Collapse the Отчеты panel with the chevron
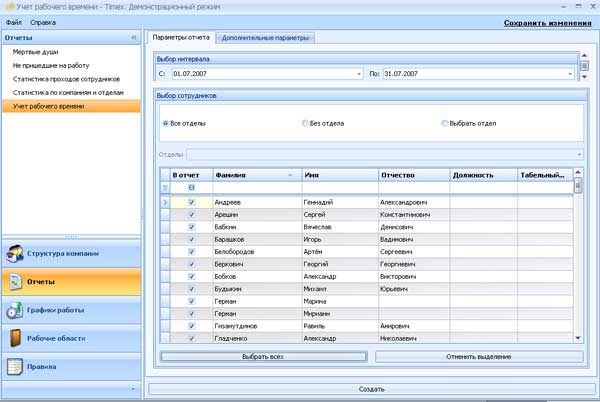This screenshot has height=402, width=600. 134,37
